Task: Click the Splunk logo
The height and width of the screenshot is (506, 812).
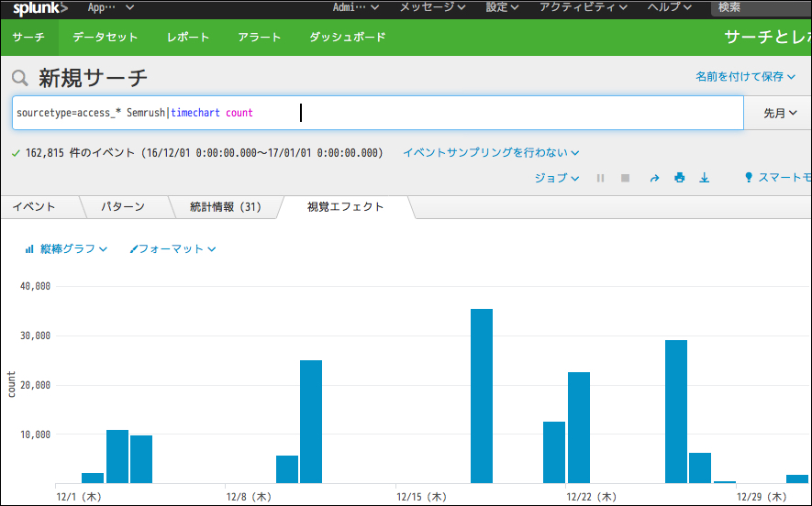Action: coord(39,8)
